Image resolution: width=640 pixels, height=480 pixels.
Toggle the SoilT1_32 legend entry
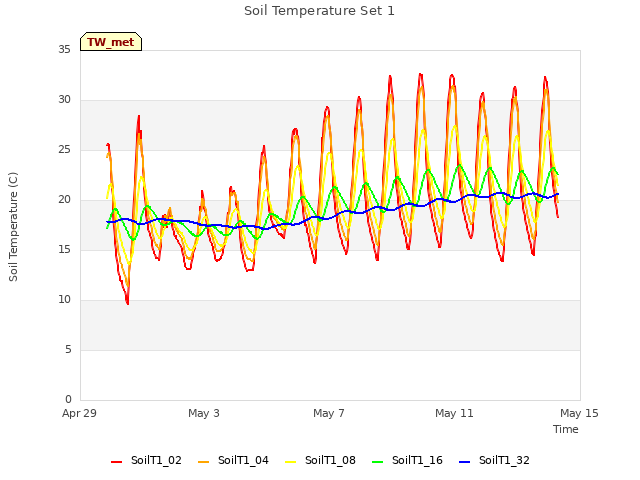point(494,460)
